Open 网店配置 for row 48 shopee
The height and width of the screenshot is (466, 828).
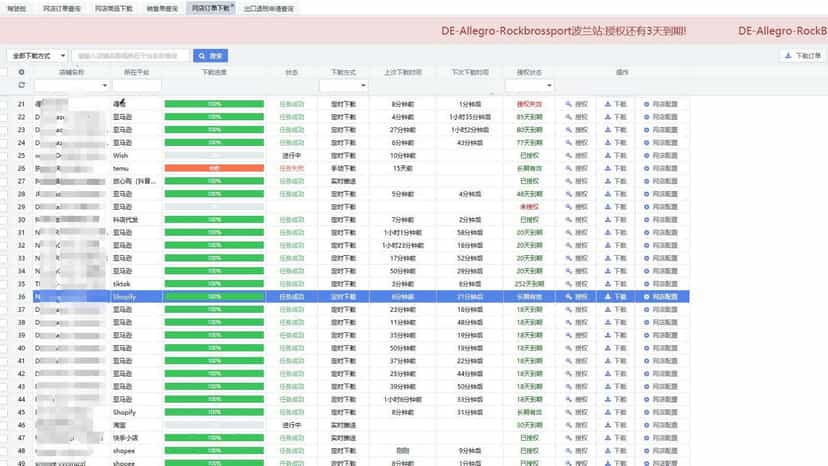click(x=661, y=451)
